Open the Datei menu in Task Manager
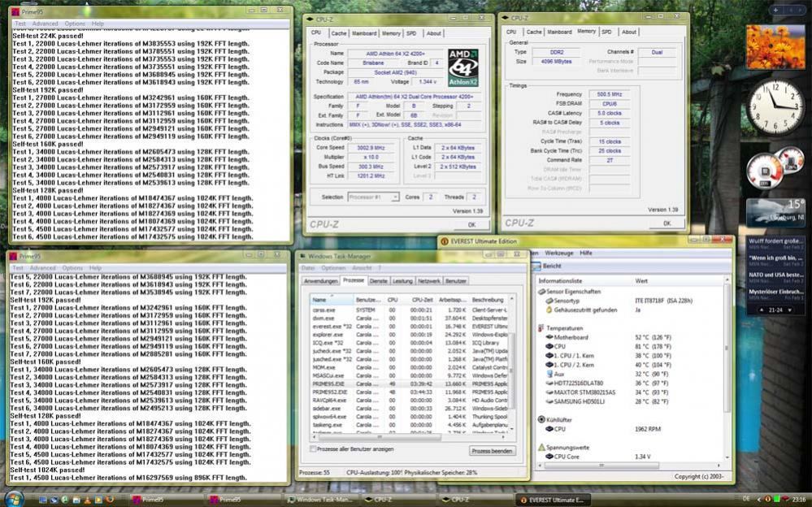812x507 pixels. click(x=308, y=268)
